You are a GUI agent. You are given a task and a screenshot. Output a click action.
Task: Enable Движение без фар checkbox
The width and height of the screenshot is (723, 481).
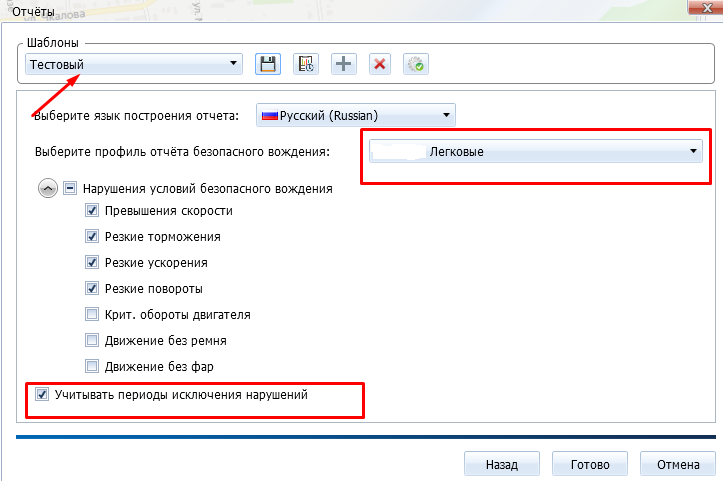[x=92, y=366]
